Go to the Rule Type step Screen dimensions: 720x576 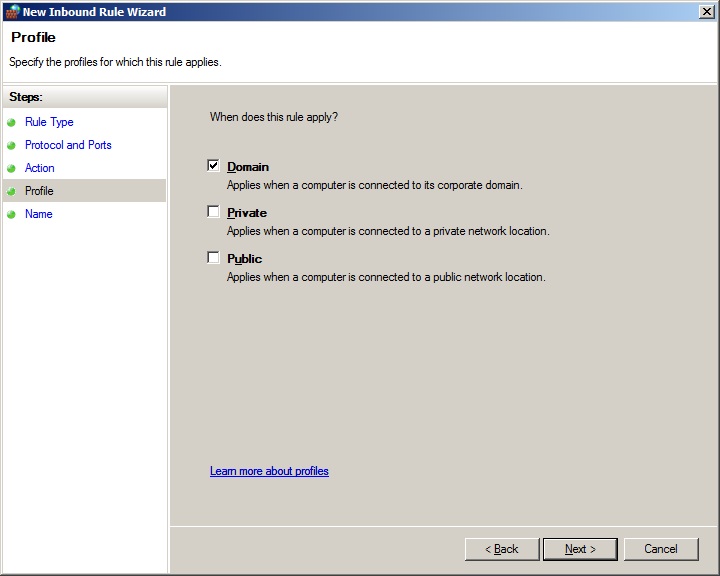click(x=49, y=122)
